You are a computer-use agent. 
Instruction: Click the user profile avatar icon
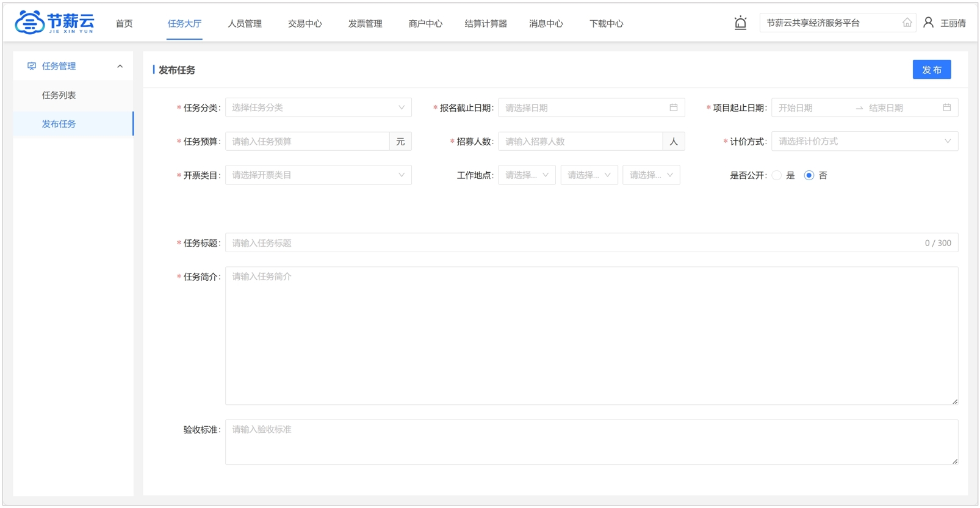click(x=928, y=23)
